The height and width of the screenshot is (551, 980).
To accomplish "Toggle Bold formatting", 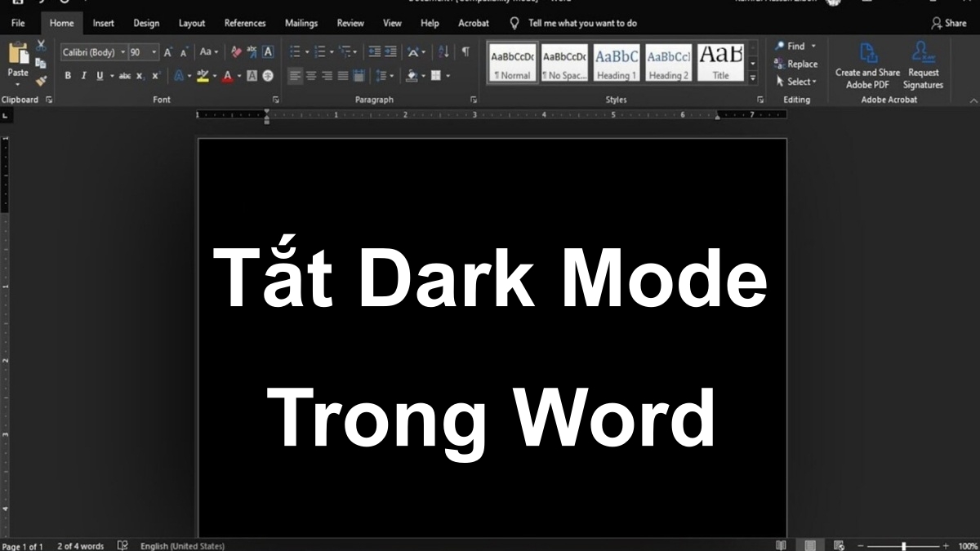I will 68,76.
